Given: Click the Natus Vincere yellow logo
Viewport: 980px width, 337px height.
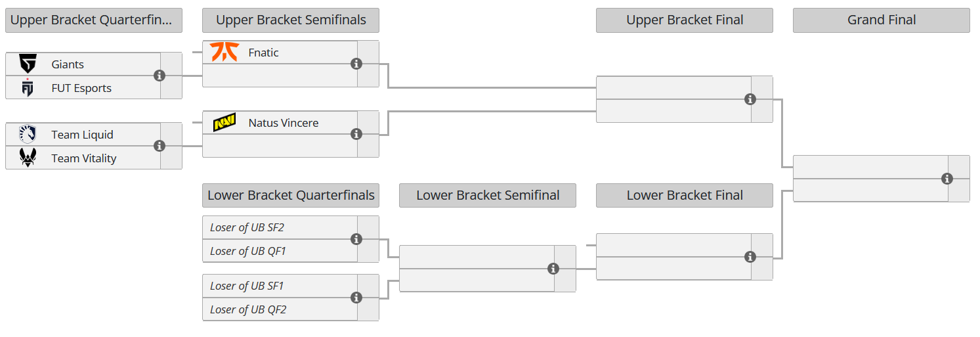Looking at the screenshot, I should click(x=224, y=123).
